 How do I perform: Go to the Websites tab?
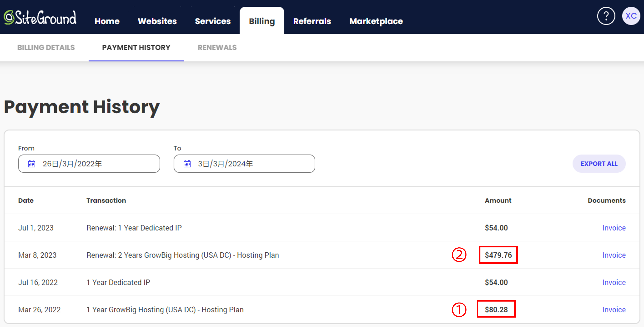(x=157, y=21)
